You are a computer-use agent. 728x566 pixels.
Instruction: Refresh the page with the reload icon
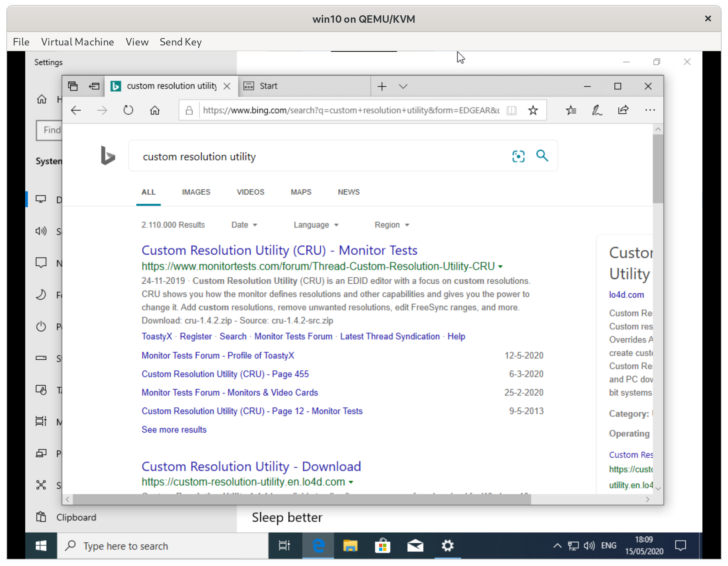point(128,110)
